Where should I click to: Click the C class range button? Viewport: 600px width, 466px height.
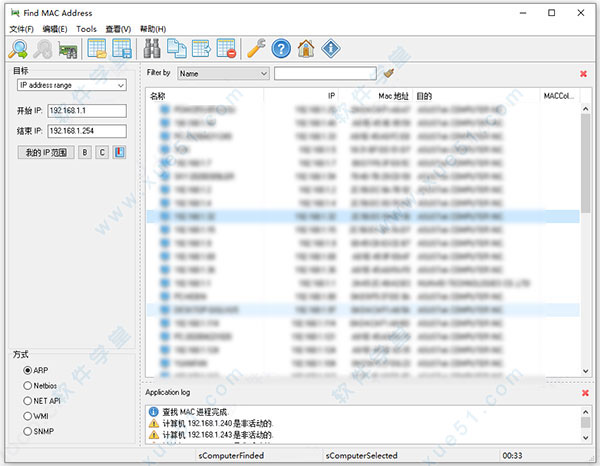point(102,152)
